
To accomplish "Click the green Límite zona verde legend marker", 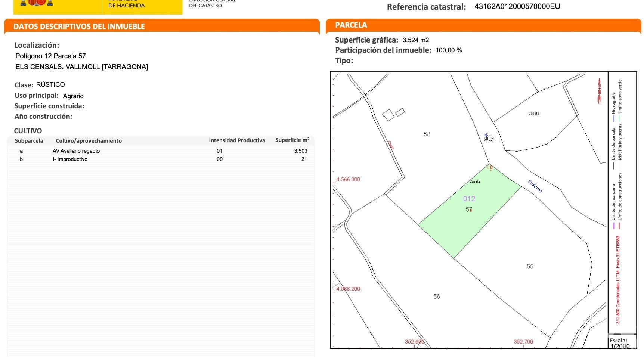I will pyautogui.click(x=619, y=119).
